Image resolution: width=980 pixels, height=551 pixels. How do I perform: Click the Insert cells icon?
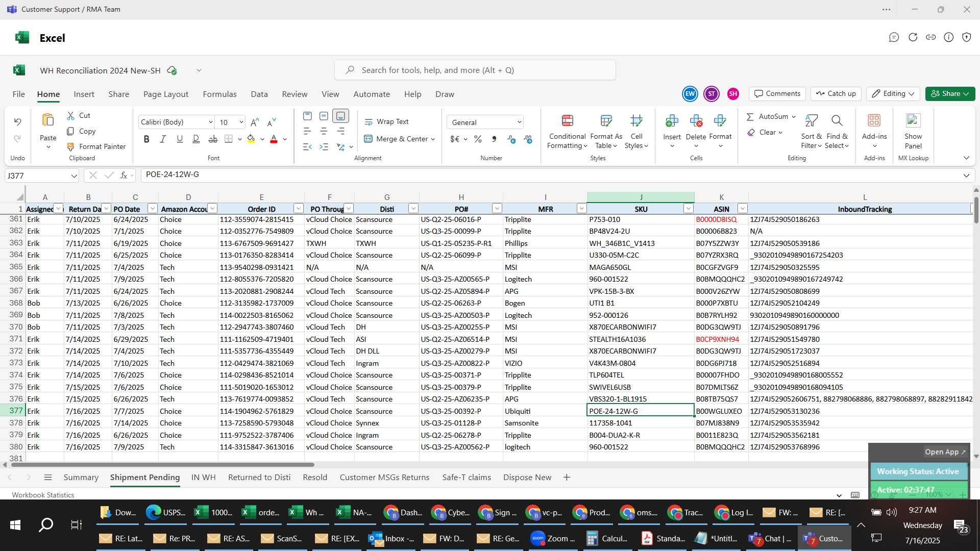[x=672, y=120]
